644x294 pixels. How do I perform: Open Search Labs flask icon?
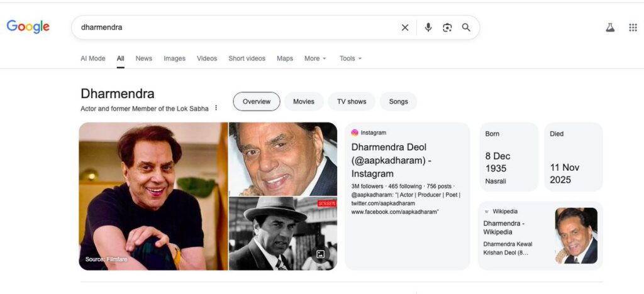[609, 28]
